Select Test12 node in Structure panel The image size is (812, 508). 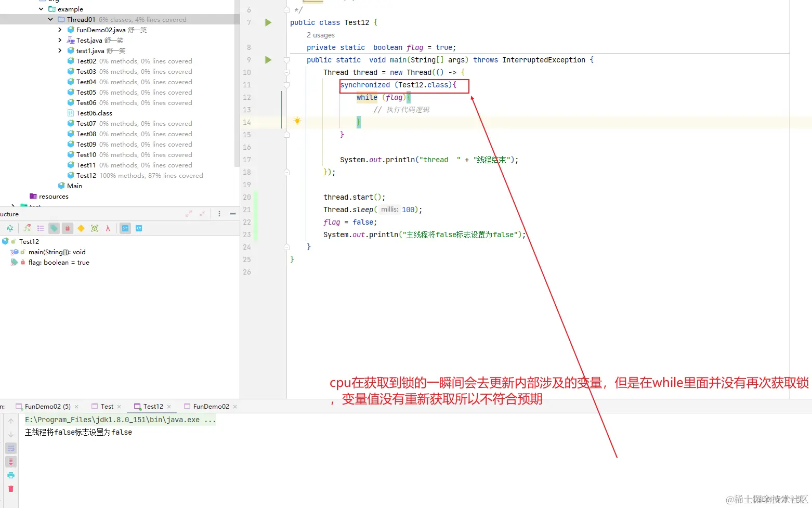[29, 241]
